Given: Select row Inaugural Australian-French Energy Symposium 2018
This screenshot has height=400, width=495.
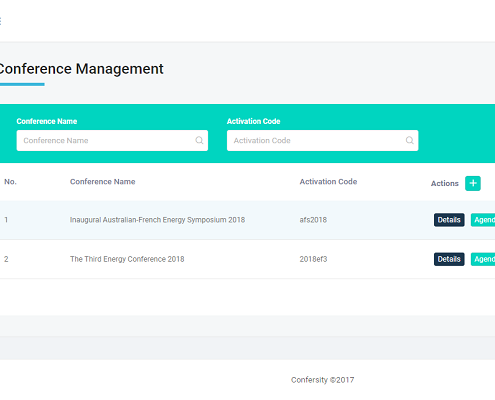Looking at the screenshot, I should 247,220.
